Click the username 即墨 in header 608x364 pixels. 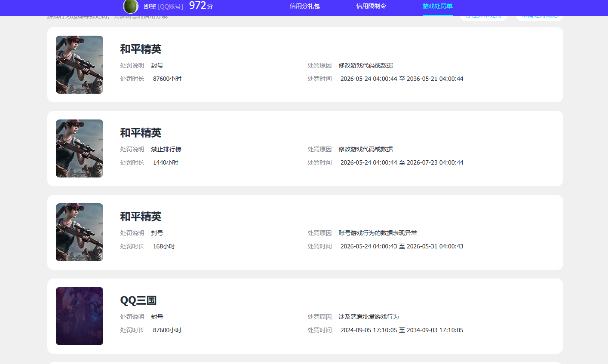(150, 6)
